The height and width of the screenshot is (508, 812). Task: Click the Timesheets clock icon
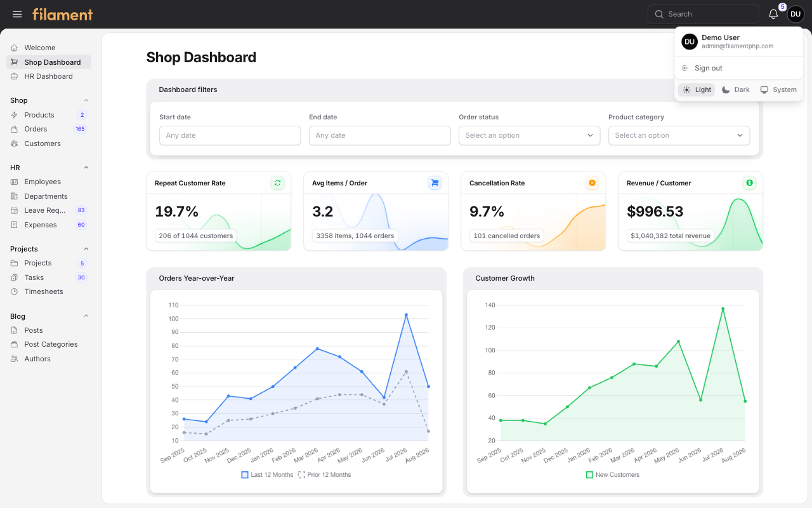(x=15, y=291)
